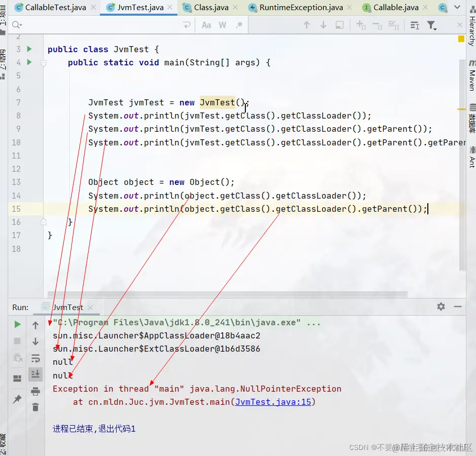Toggle Words (W) option in find bar
The height and width of the screenshot is (456, 476).
pos(223,25)
